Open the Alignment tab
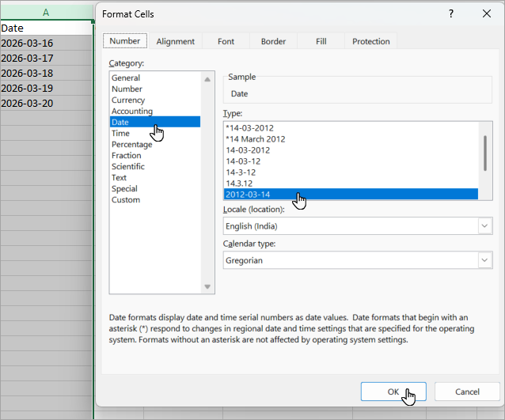505x420 pixels. 176,41
